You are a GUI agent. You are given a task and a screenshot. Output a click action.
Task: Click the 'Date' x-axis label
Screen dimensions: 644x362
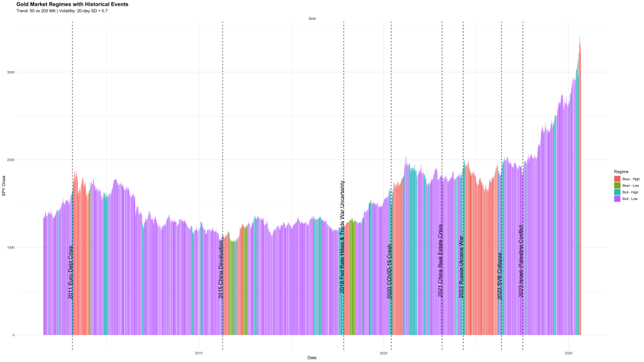[x=312, y=357]
